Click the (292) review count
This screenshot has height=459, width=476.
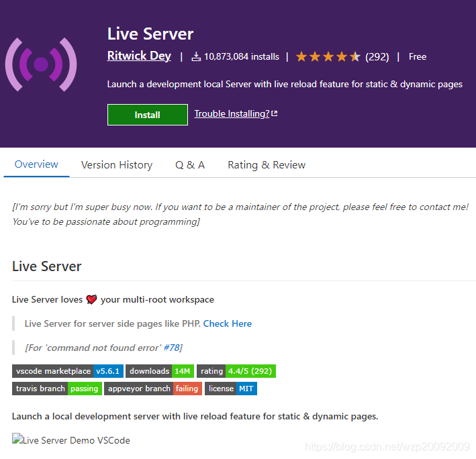pyautogui.click(x=377, y=57)
